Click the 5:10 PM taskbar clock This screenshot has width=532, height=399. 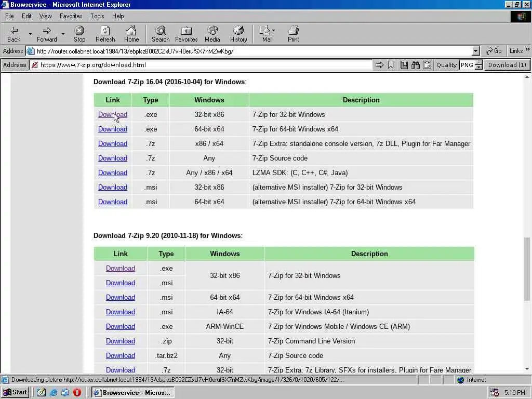click(514, 393)
